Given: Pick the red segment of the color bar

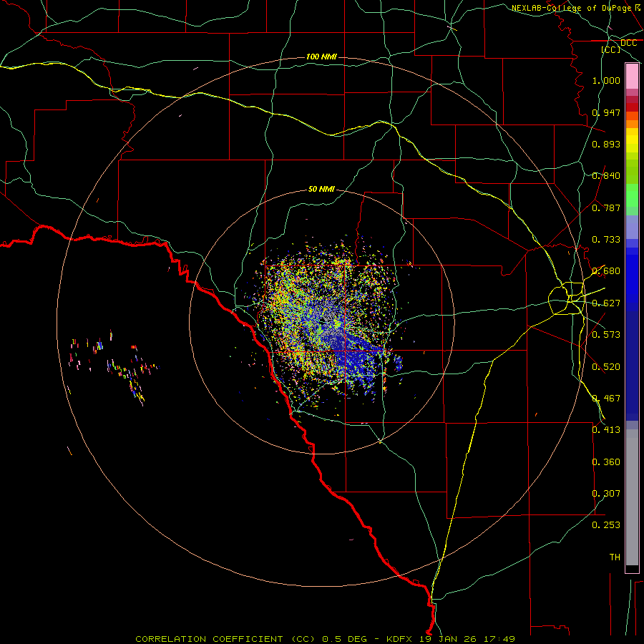Looking at the screenshot, I should pyautogui.click(x=632, y=107).
